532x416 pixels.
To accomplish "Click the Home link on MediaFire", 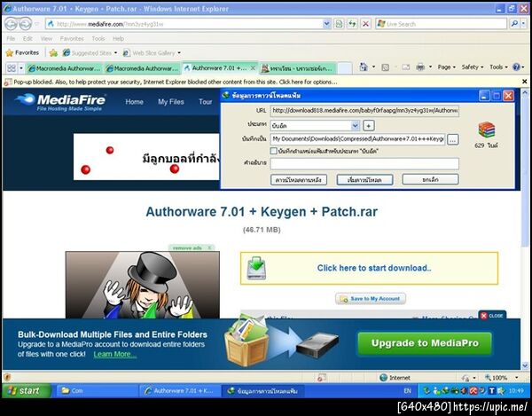I will pyautogui.click(x=135, y=101).
